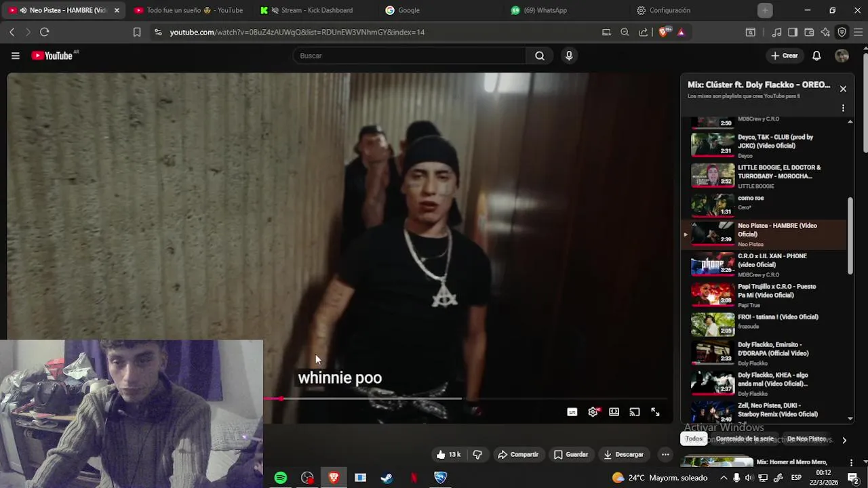868x488 pixels.
Task: Click the Guardar button
Action: pyautogui.click(x=571, y=455)
